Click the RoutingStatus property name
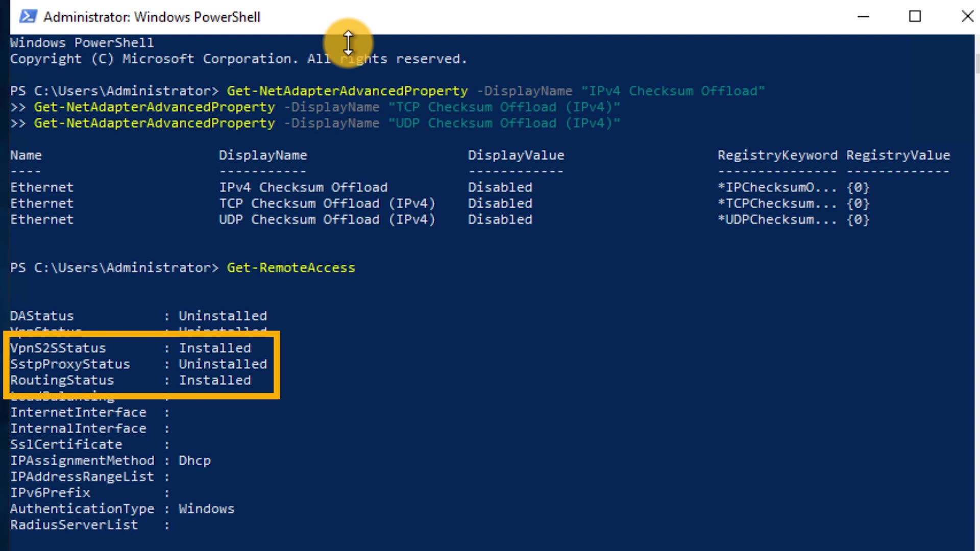Screen dimensions: 980x551 click(x=62, y=381)
